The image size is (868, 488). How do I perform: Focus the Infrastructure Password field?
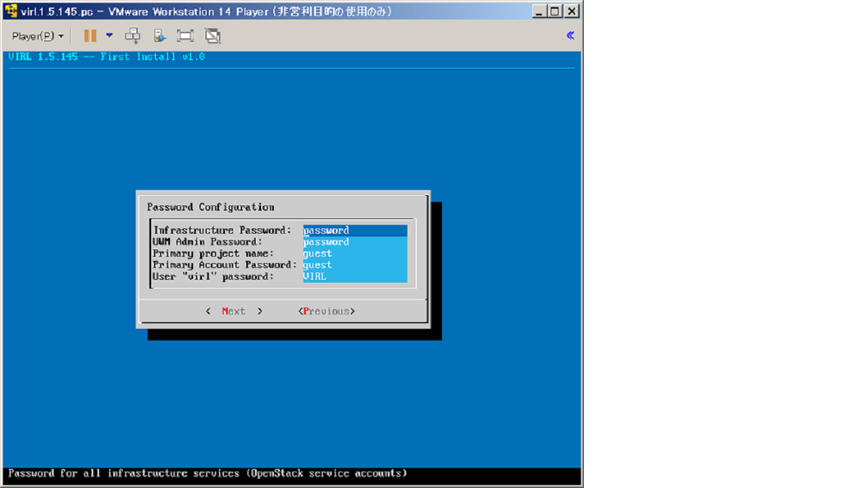(355, 230)
